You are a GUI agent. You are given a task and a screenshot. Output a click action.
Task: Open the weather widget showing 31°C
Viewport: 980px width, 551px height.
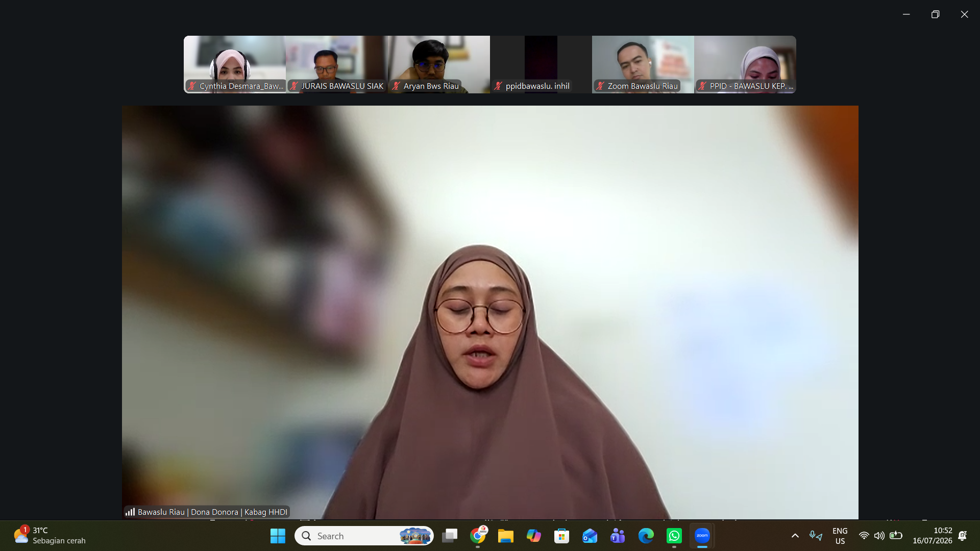50,536
